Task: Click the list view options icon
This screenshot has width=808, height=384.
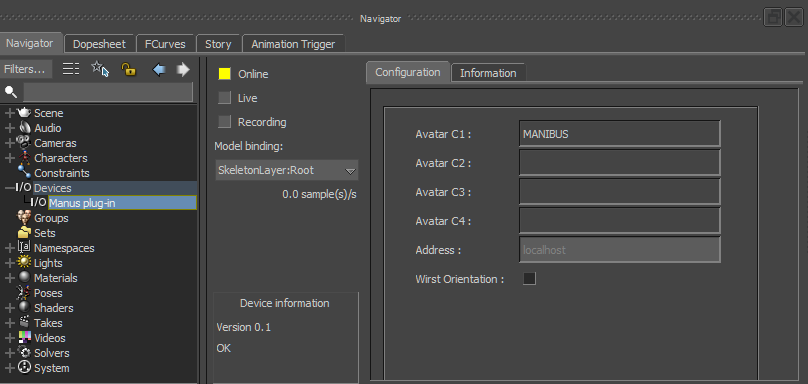Action: [71, 69]
